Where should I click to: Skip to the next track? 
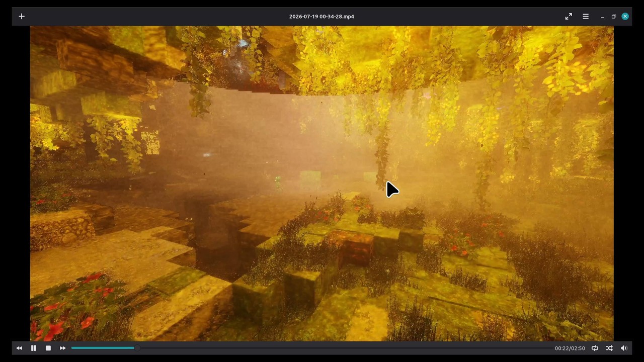[x=63, y=348]
